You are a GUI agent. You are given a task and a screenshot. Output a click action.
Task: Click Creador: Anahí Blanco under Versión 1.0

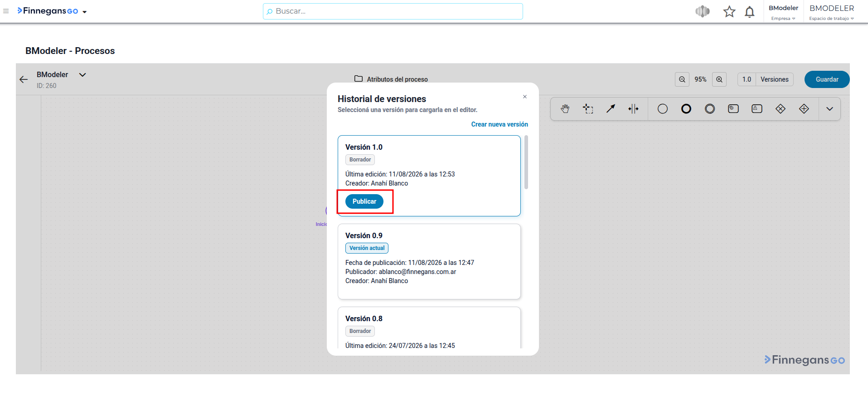tap(377, 183)
